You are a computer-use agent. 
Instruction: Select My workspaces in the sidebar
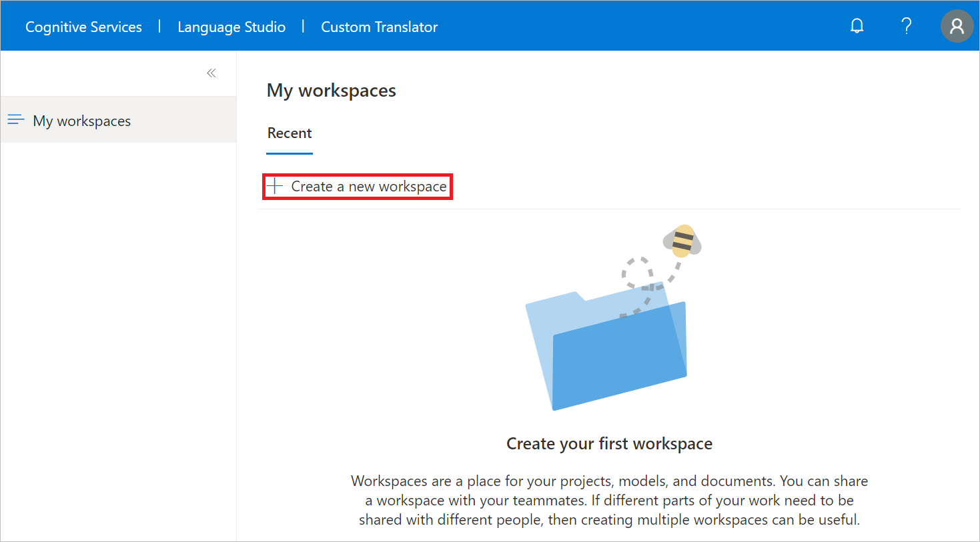tap(81, 121)
